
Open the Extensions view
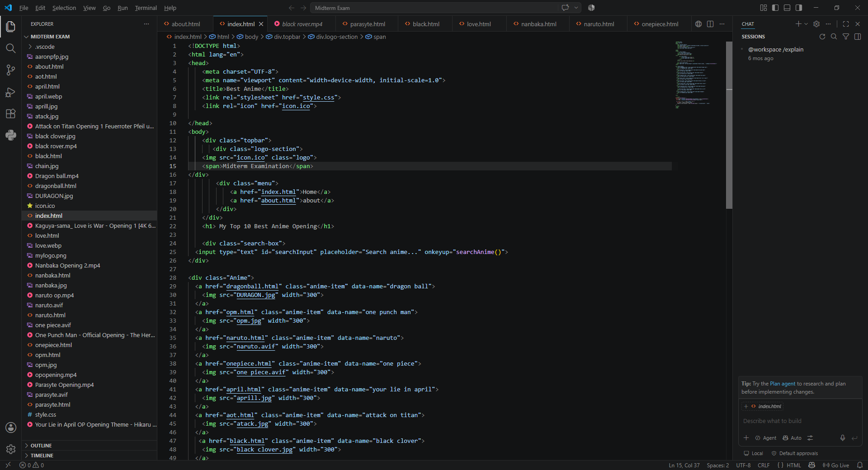[x=11, y=113]
